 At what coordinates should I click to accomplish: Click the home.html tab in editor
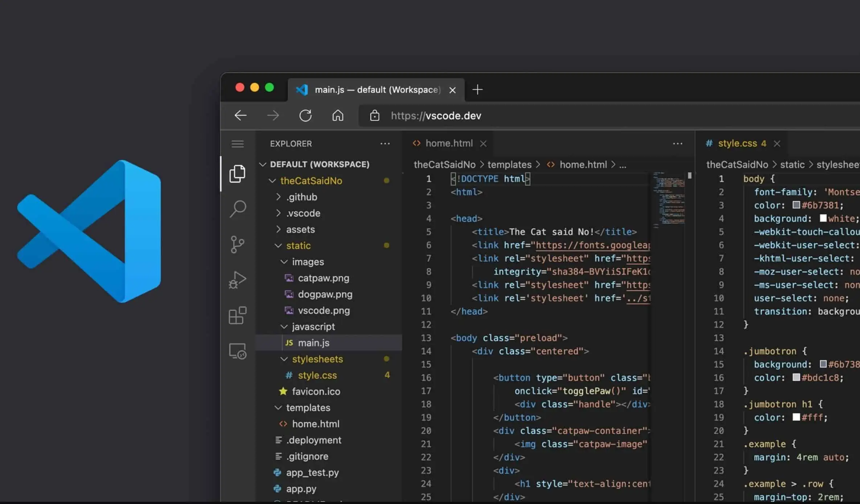tap(449, 143)
